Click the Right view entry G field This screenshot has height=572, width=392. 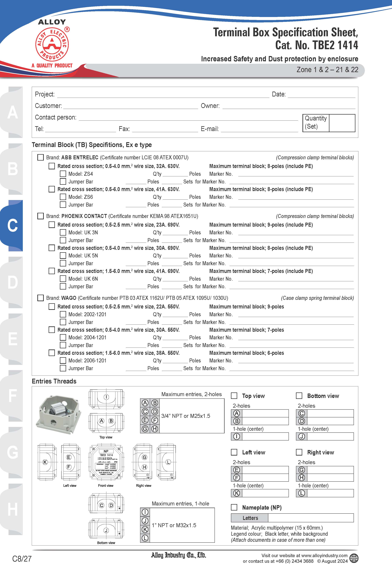330,470
